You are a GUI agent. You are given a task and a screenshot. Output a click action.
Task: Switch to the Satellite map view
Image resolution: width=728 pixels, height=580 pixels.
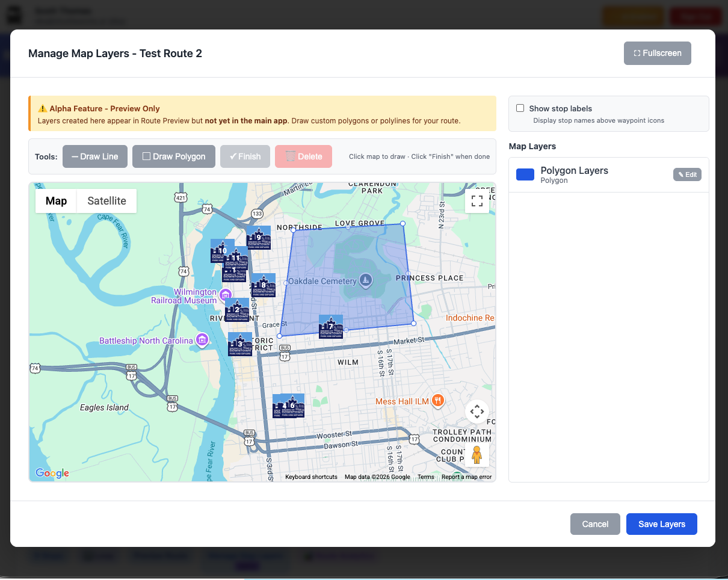click(x=106, y=201)
